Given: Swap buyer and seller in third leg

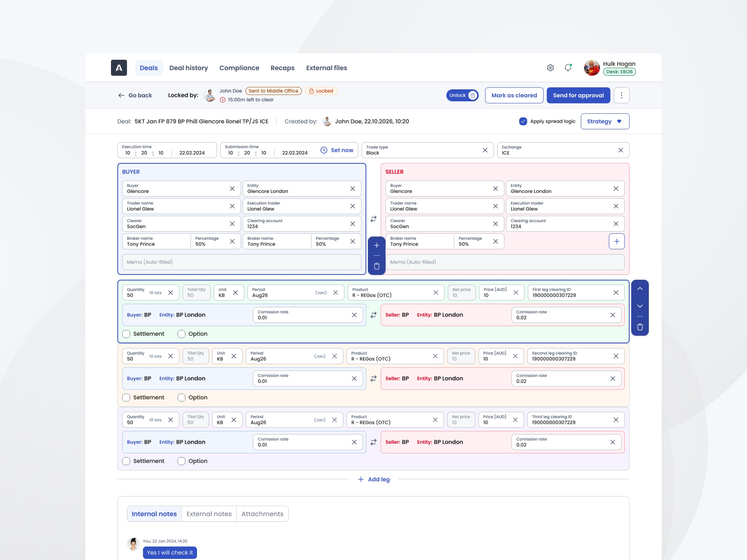Looking at the screenshot, I should coord(373,442).
